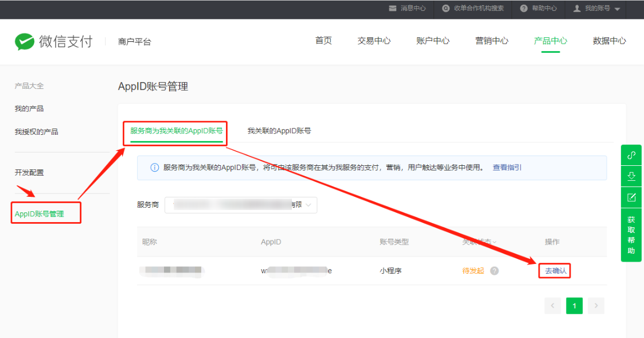The width and height of the screenshot is (644, 338).
Task: Click the envelope icon for 消息中心
Action: 393,8
